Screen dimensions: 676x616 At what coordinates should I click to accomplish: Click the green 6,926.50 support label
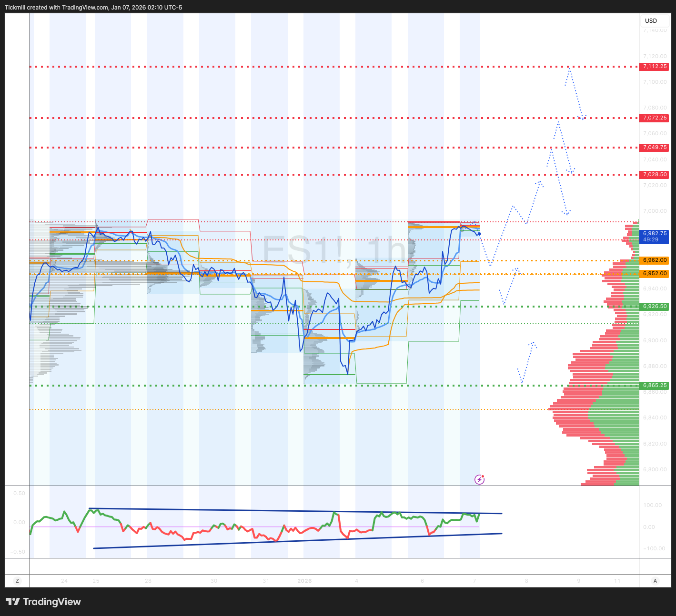[655, 307]
